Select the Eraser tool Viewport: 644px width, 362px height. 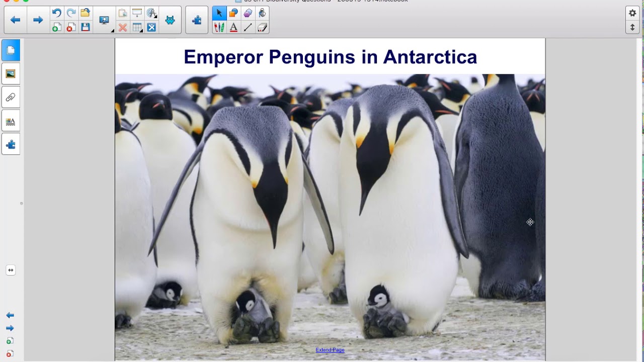tap(262, 27)
